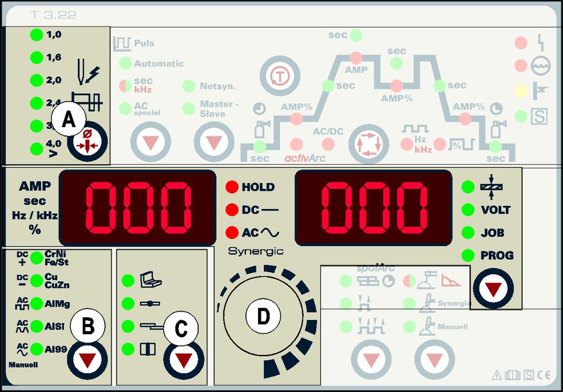Toggle the CrNi Fe/St material LED
Viewport: 563px width, 392px height.
tap(36, 258)
